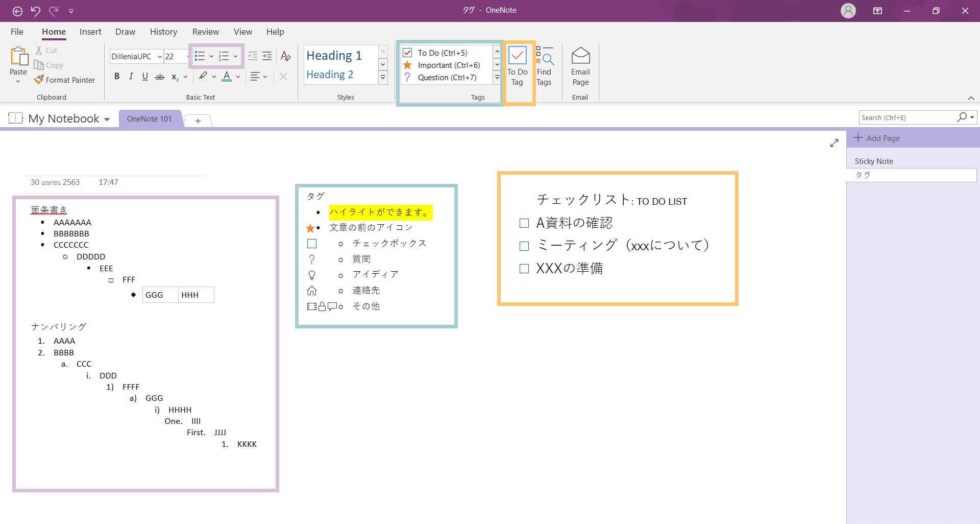This screenshot has width=980, height=524.
Task: Tick the XXXの準備 to-do box
Action: click(524, 268)
